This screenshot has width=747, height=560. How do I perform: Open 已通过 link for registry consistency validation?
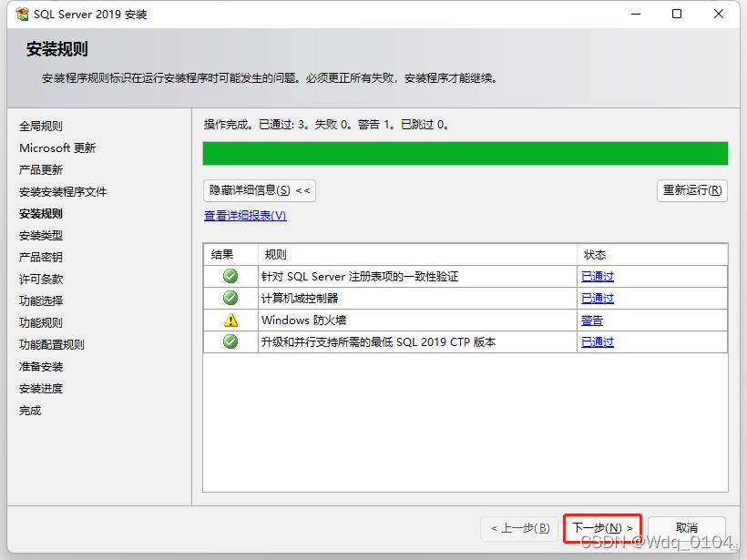click(598, 277)
